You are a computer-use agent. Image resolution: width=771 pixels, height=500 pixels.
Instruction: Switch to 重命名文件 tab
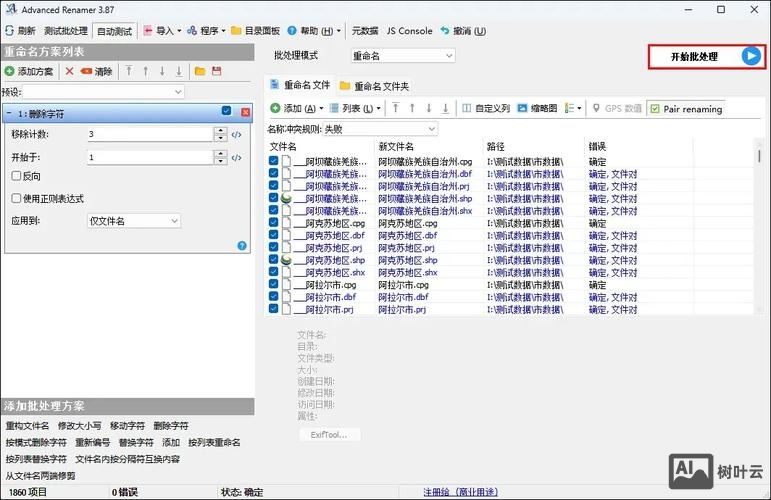300,85
